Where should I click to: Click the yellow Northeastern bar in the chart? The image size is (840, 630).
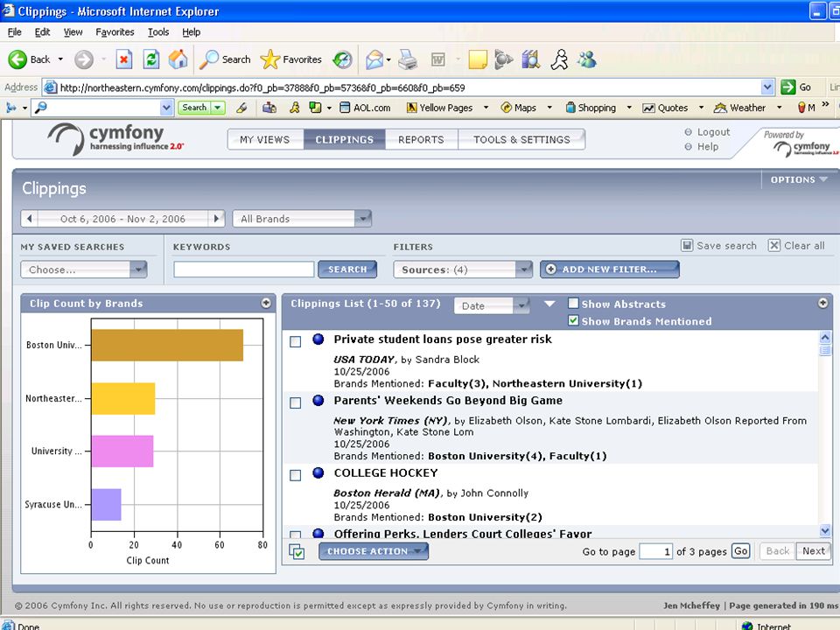[x=123, y=399]
